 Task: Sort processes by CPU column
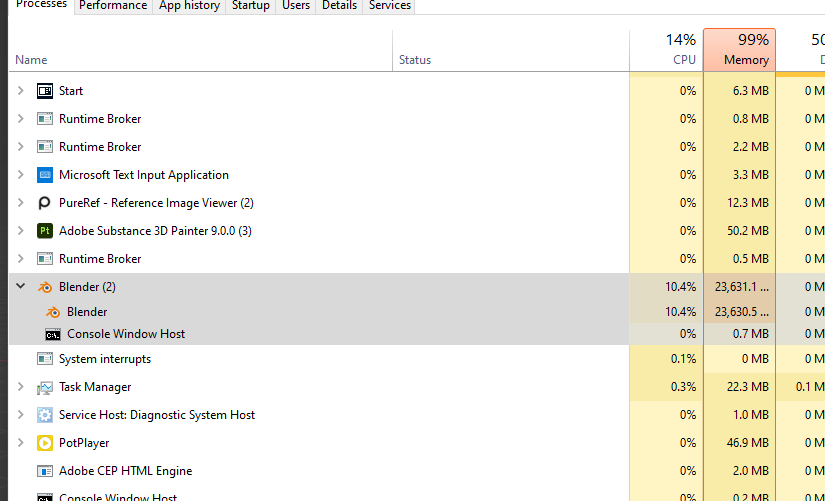pyautogui.click(x=667, y=51)
